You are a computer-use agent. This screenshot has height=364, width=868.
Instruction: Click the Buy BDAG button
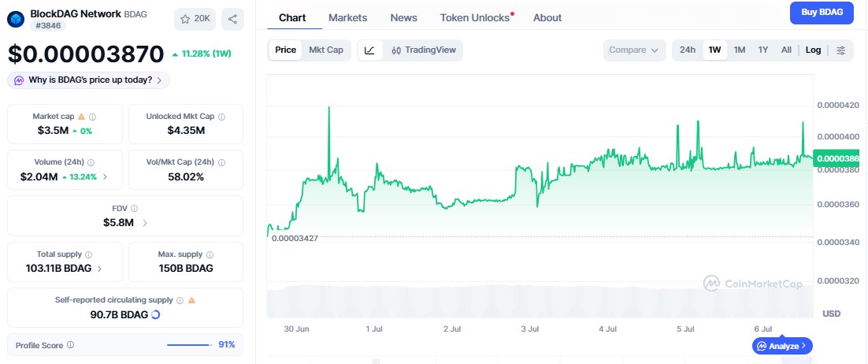pos(822,13)
